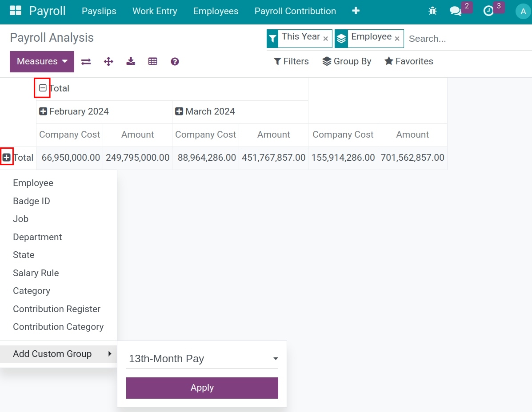Screen dimensions: 532x412
Task: Open conversations with 2 unread messages
Action: coord(455,11)
